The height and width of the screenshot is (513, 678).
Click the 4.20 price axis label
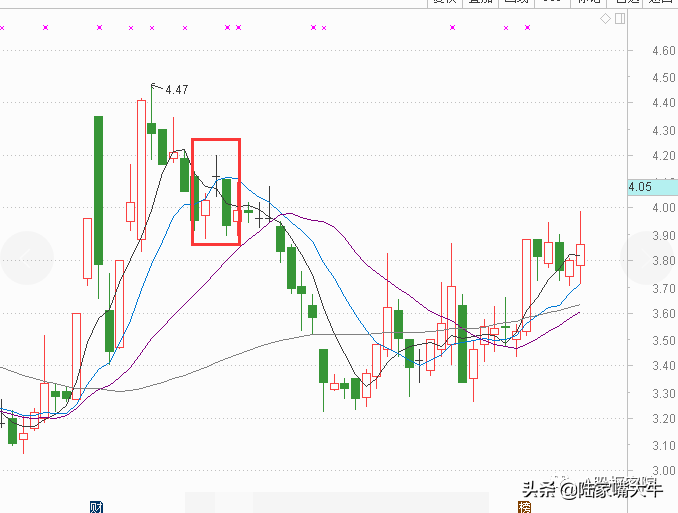[x=663, y=156]
